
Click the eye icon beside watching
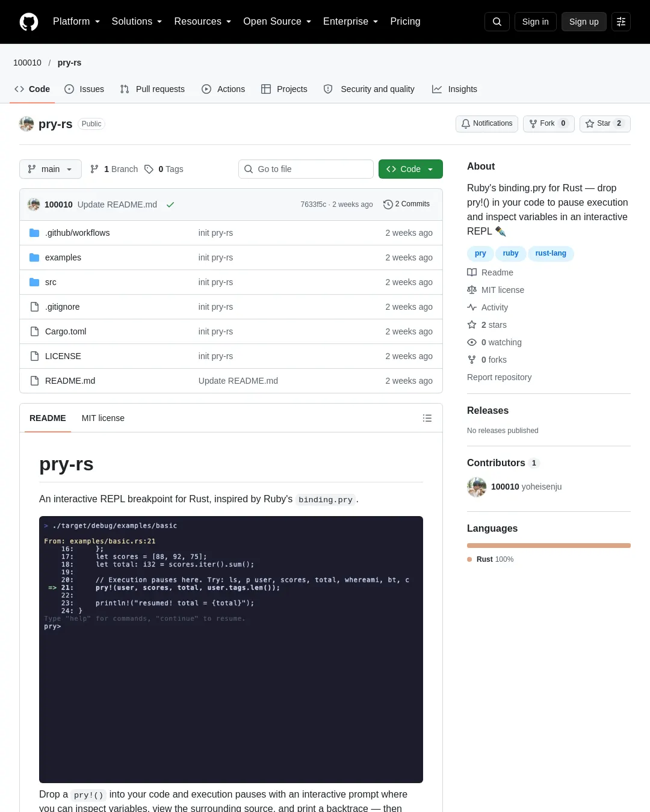click(x=472, y=342)
